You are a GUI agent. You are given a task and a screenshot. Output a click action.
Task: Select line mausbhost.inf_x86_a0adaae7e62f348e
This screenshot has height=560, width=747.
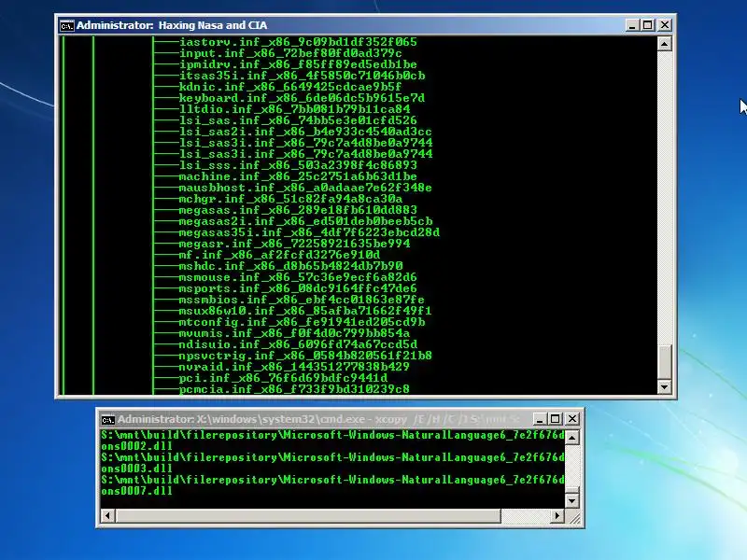[x=305, y=188]
